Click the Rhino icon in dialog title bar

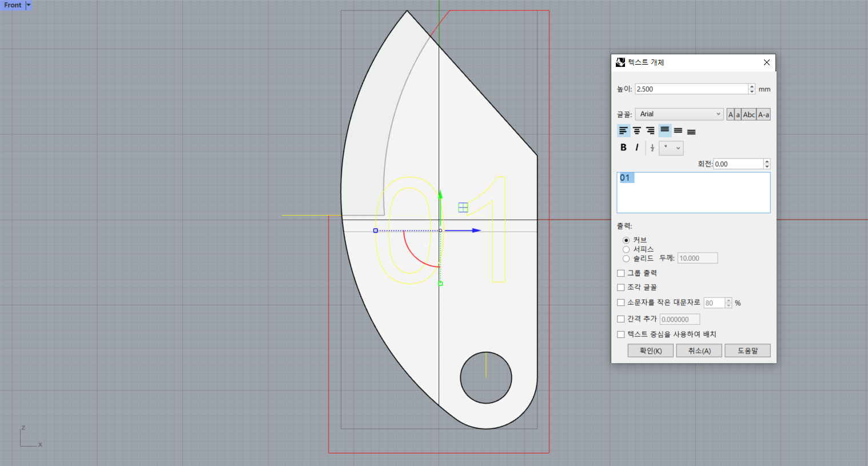point(620,62)
